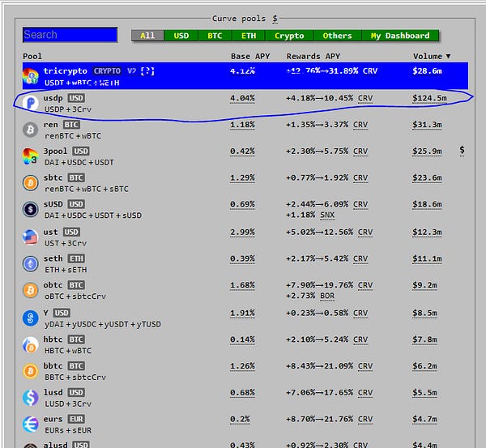Click the Pool column header
Screen dimensions: 486x448
click(32, 56)
